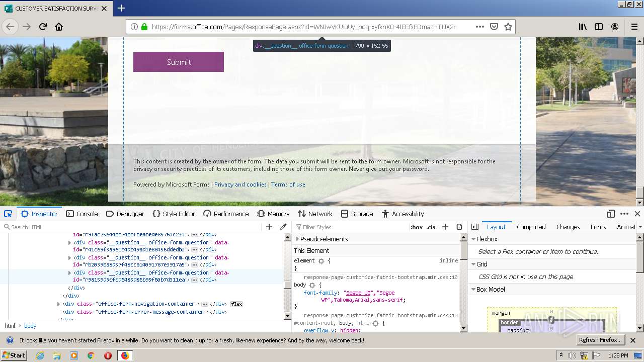Toggle :hov pseudo-class panel
Screen dimensions: 644x362
tap(417, 227)
